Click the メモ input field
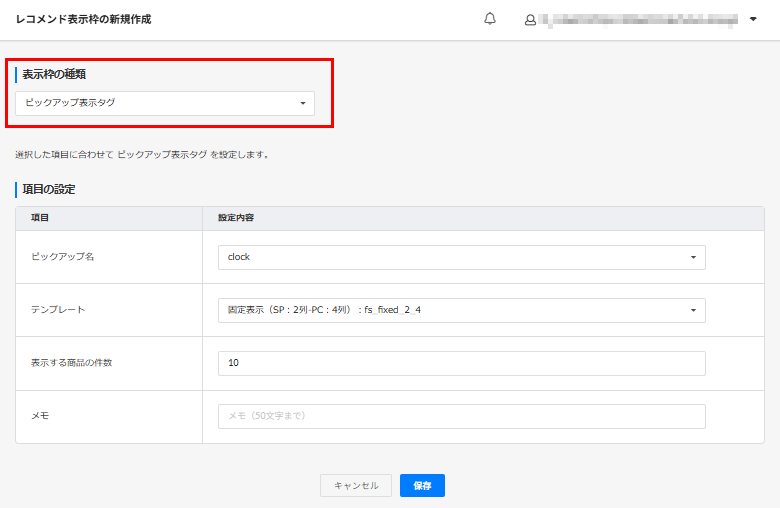The height and width of the screenshot is (508, 780). (462, 416)
